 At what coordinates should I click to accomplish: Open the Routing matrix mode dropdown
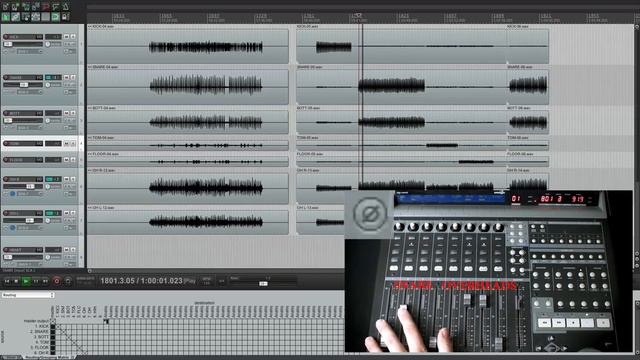coord(28,295)
